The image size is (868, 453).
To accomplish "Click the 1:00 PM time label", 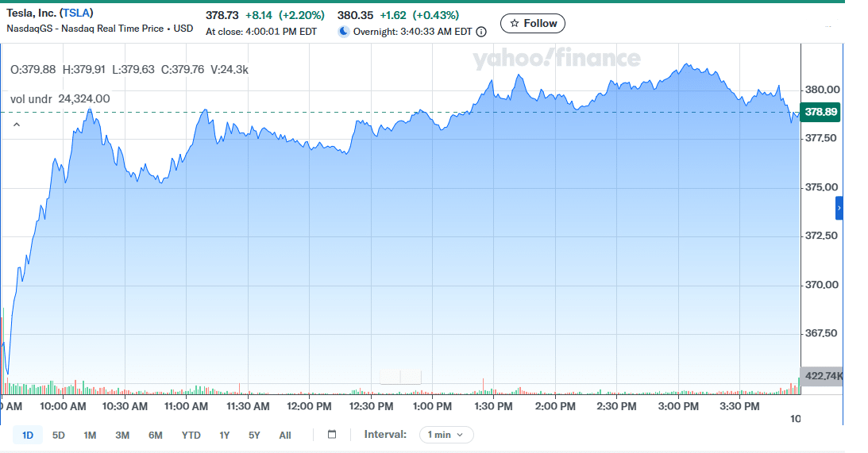I will click(x=432, y=406).
